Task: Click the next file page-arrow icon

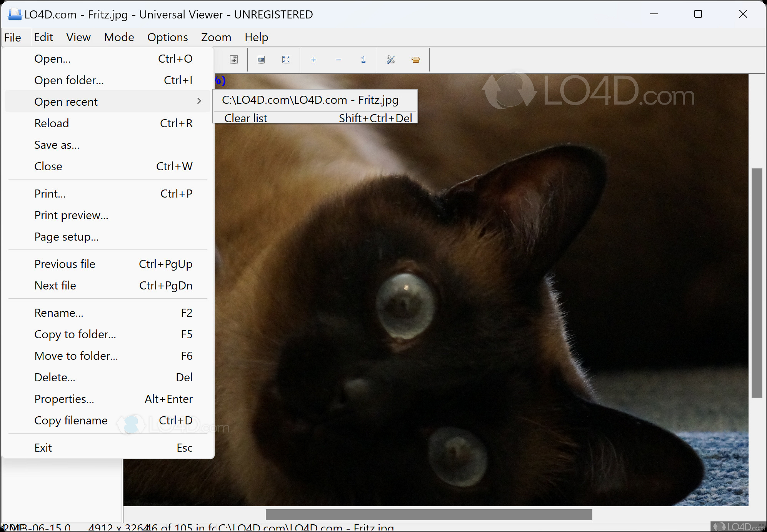Action: click(234, 60)
